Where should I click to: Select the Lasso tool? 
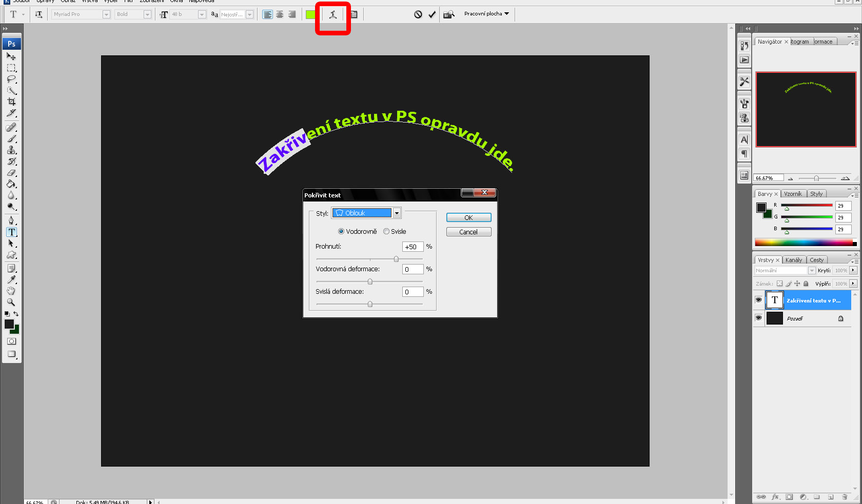point(11,79)
